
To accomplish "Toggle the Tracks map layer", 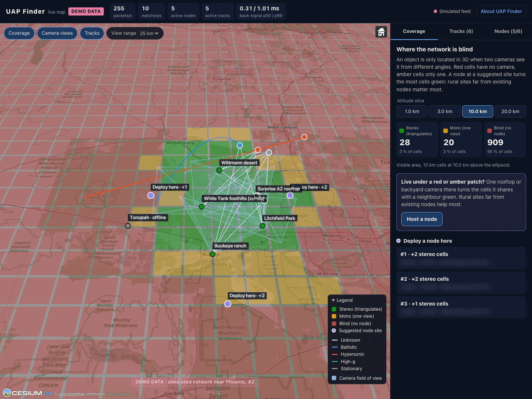I will [92, 33].
